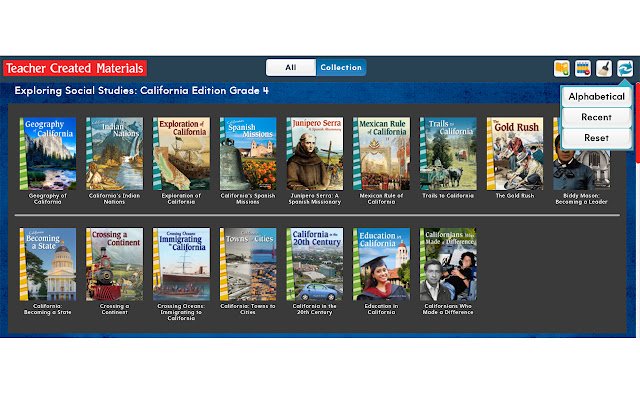
Task: Open the Trails to California book cover
Action: [x=448, y=153]
